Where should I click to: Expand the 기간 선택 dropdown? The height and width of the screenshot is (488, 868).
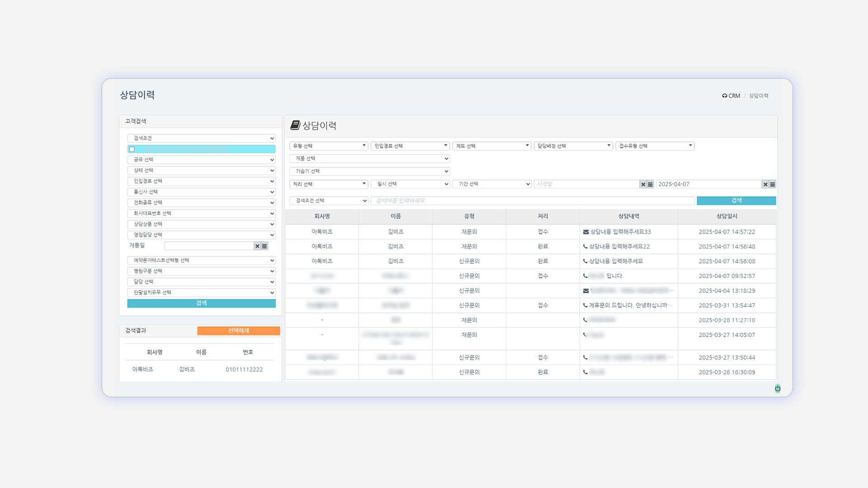coord(492,184)
